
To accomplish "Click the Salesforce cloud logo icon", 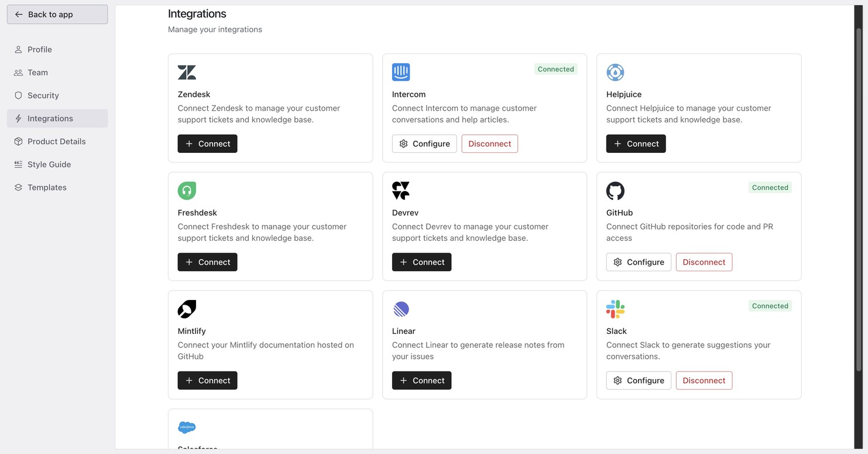I will pyautogui.click(x=187, y=427).
